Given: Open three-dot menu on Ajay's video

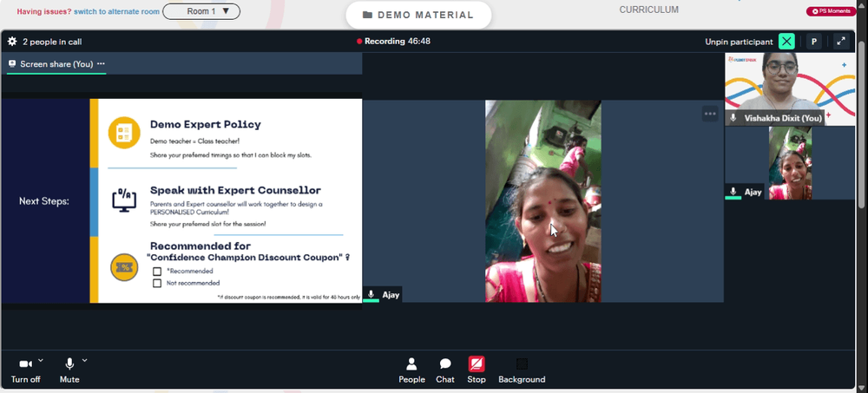Looking at the screenshot, I should click(x=710, y=114).
